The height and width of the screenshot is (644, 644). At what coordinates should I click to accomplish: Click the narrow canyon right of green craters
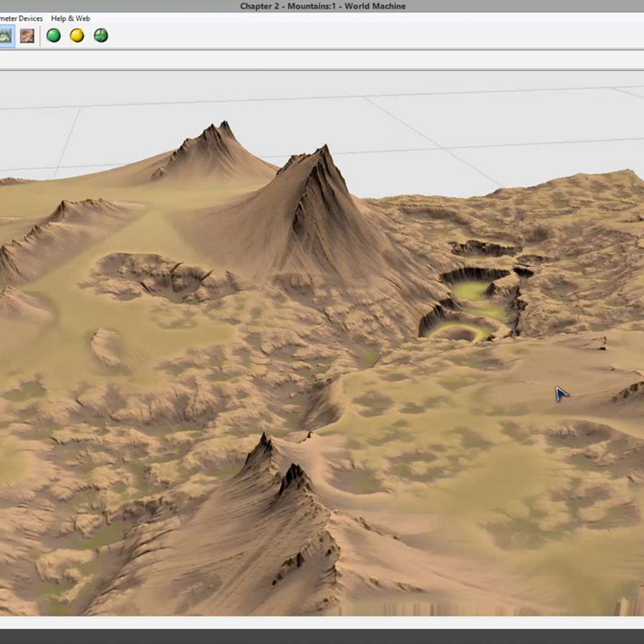[x=518, y=309]
